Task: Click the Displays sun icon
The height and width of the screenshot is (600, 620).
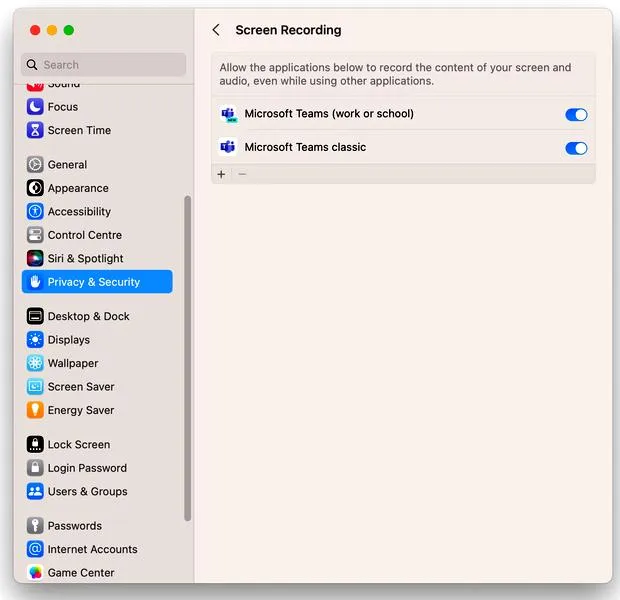Action: pyautogui.click(x=35, y=340)
